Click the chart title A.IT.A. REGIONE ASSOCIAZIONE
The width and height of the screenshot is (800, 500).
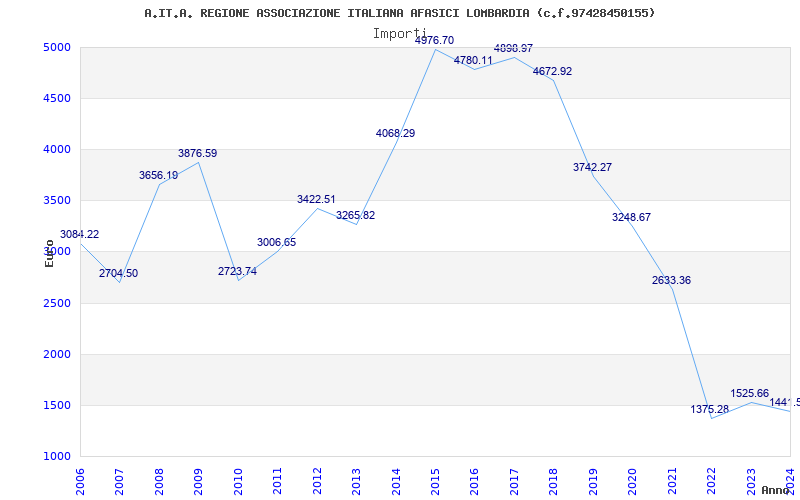click(x=399, y=13)
